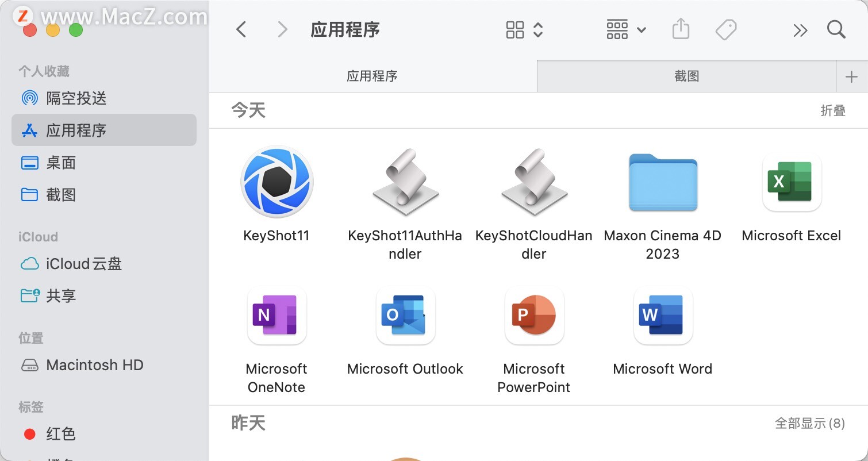Go forward with the right arrow

coord(282,29)
